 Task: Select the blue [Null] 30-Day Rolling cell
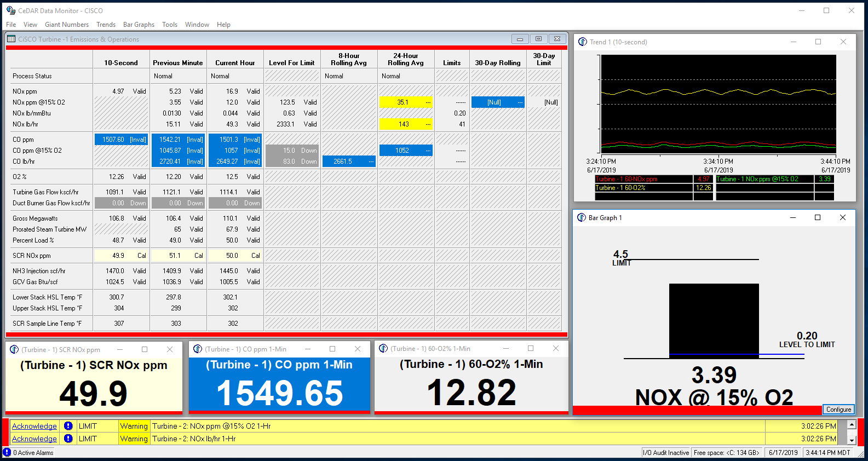tap(498, 102)
